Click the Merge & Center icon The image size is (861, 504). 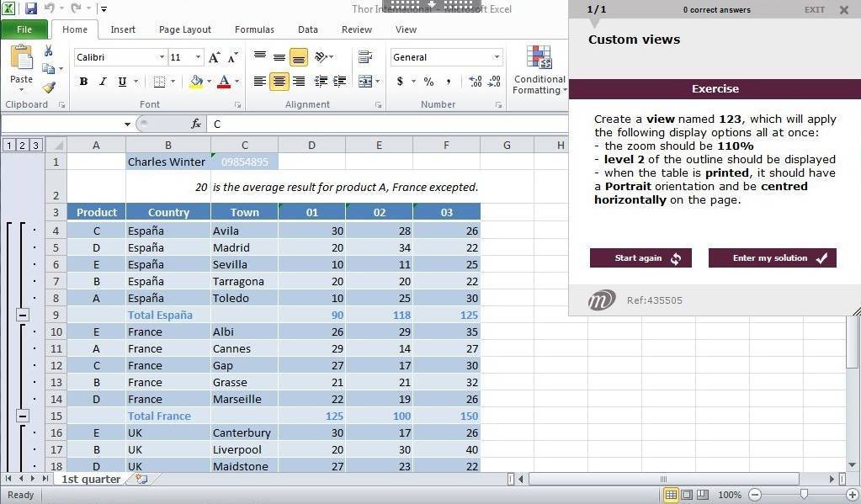(364, 82)
